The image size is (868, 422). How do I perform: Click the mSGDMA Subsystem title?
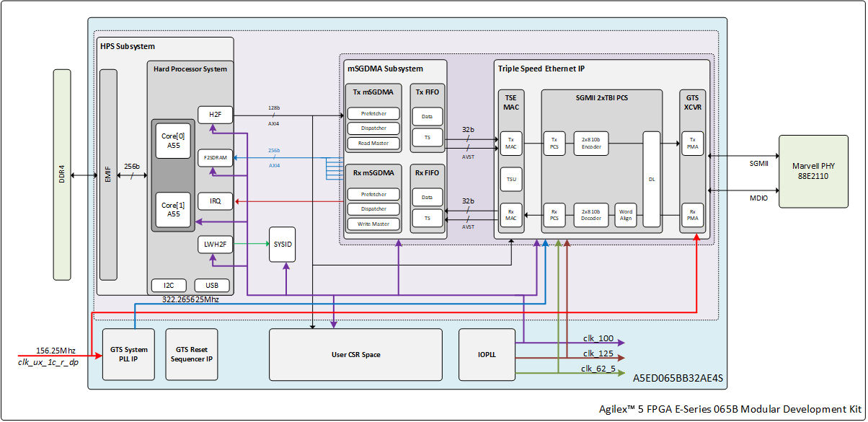(x=384, y=69)
